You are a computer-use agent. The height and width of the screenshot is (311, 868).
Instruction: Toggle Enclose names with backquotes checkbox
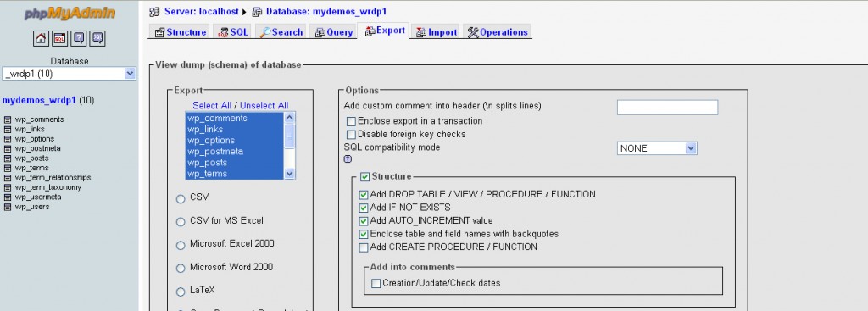363,235
